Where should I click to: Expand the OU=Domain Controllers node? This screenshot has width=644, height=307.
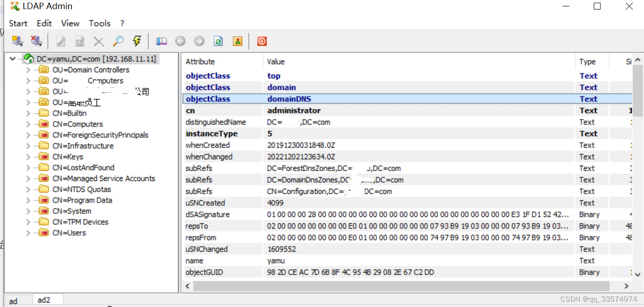27,70
